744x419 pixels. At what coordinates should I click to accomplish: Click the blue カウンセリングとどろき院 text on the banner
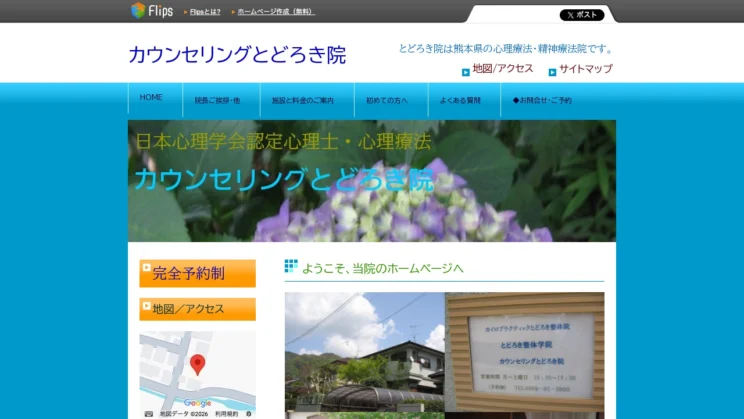pos(284,180)
